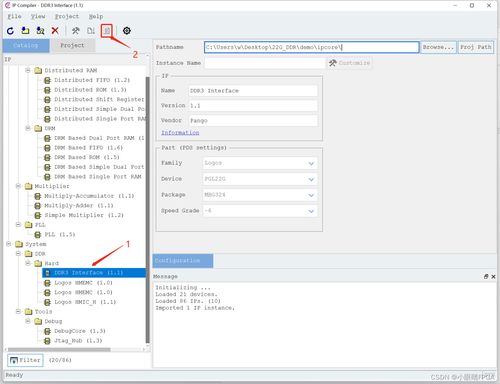Click the Vendor field showing Pango

tap(253, 121)
